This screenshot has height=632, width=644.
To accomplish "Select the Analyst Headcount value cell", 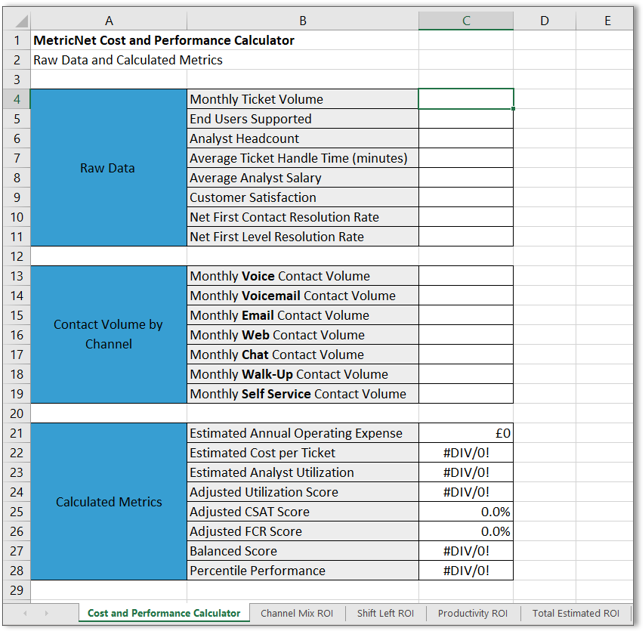I will pos(466,138).
